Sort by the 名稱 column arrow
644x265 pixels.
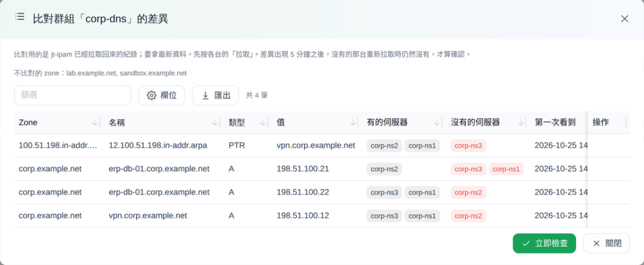[215, 122]
